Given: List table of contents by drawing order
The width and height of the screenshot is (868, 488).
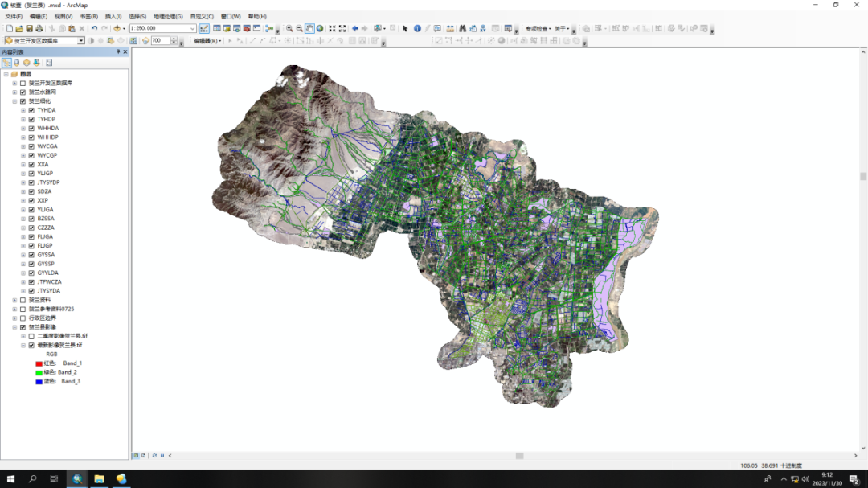Looking at the screenshot, I should click(x=6, y=63).
